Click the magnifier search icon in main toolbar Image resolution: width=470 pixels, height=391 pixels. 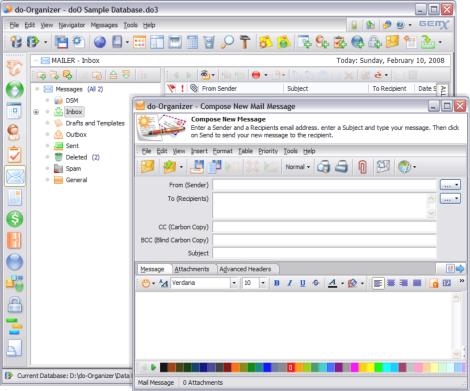click(227, 42)
